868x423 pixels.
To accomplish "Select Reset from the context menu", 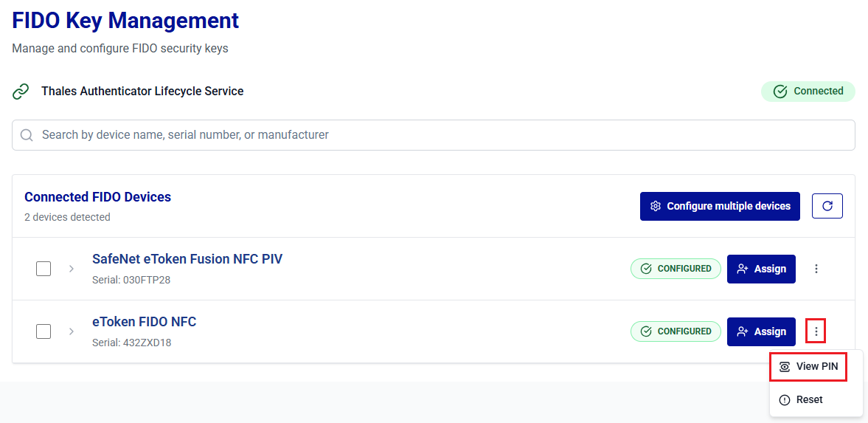I will (x=809, y=399).
